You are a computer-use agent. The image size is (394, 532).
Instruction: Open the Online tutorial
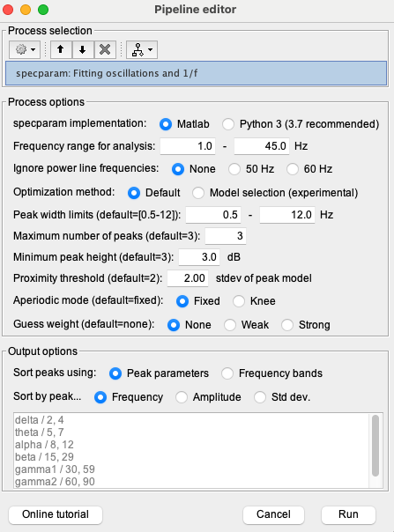[x=56, y=514]
